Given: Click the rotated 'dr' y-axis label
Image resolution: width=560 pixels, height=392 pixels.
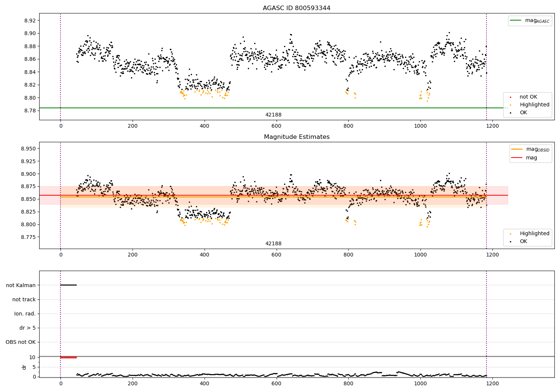Looking at the screenshot, I should point(24,367).
